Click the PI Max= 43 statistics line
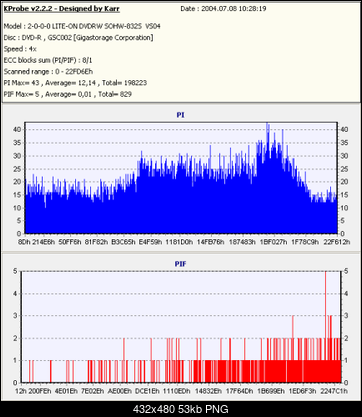Screen dimensions: 362x417 [x=75, y=83]
